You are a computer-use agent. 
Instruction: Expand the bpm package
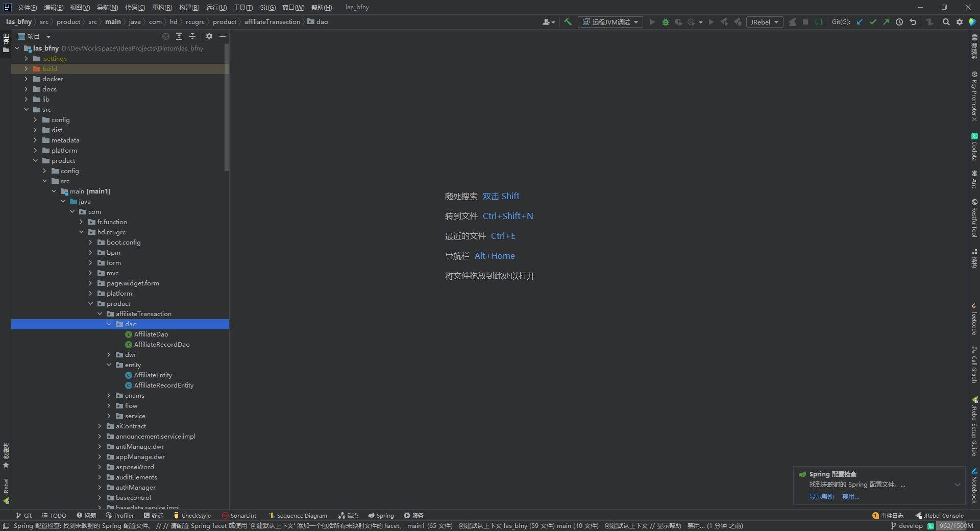pos(90,253)
